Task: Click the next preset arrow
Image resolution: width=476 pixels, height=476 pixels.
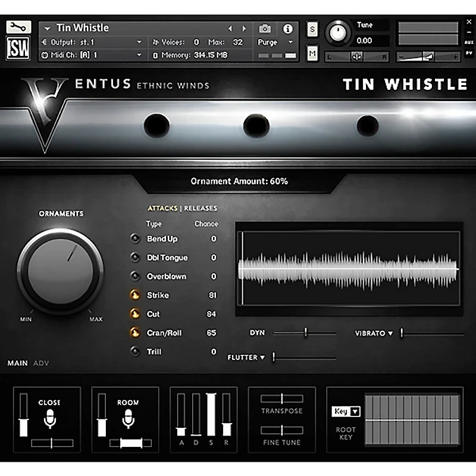Action: click(x=243, y=27)
